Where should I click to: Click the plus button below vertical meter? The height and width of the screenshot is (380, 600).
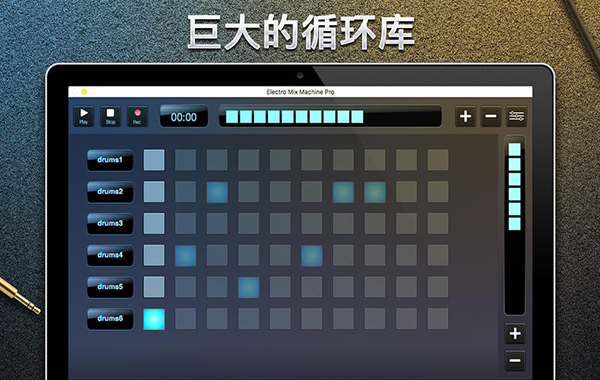515,334
